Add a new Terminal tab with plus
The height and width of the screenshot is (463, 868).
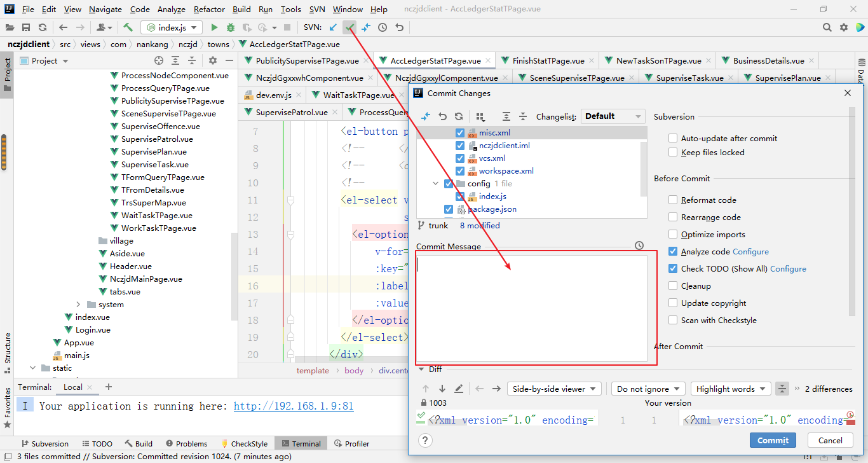pyautogui.click(x=108, y=387)
